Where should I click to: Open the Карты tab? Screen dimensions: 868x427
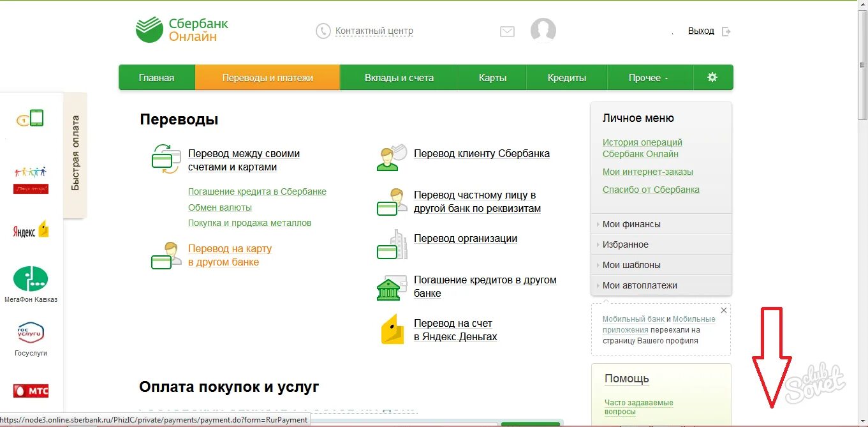point(492,77)
